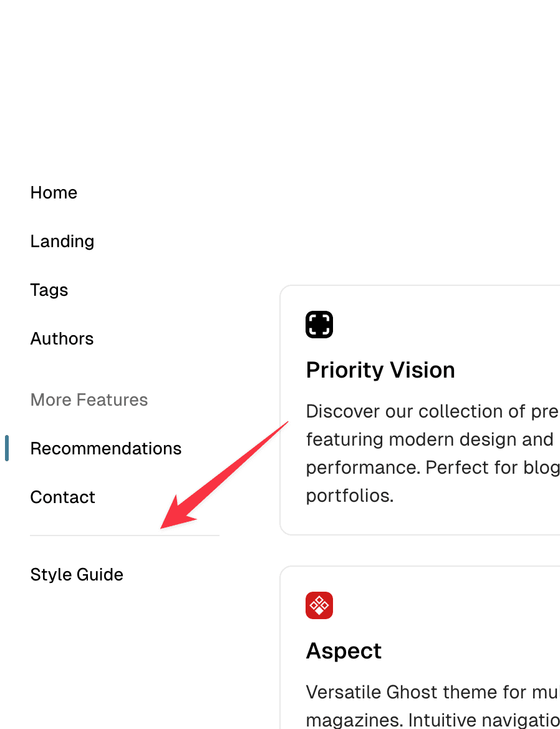560x729 pixels.
Task: Select the black rounded Priority Vision favicon
Action: [x=319, y=325]
